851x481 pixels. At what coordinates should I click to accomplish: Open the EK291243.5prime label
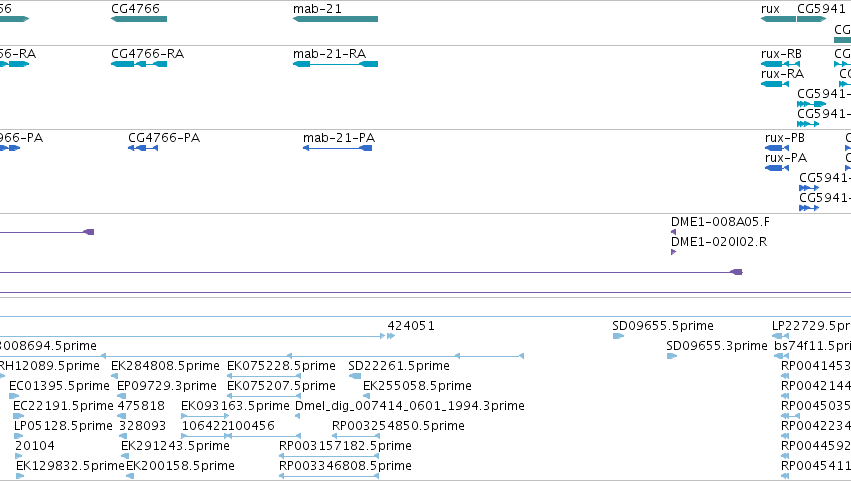pos(175,446)
